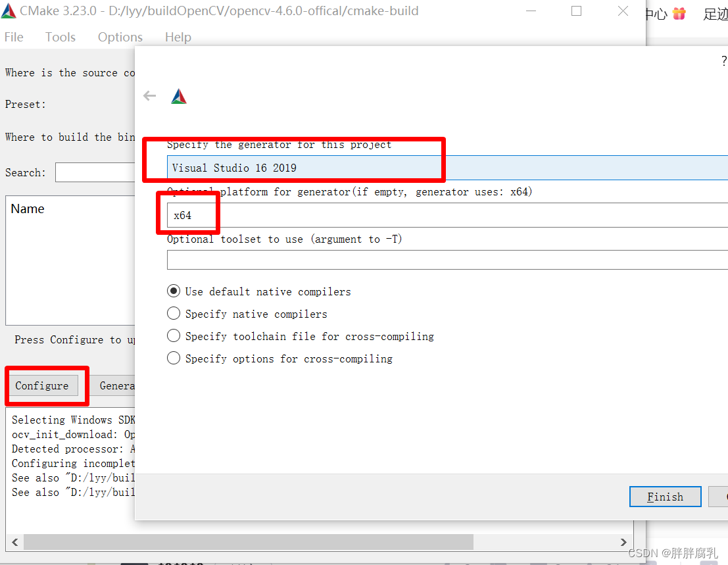Screen dimensions: 728x565
Task: Choose Specify native compilers option
Action: [174, 313]
